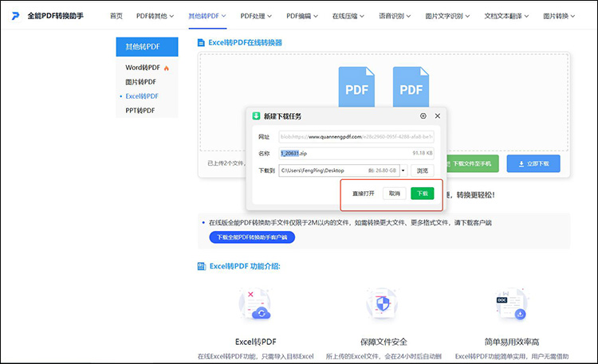
Task: Go to the 首页 home tab
Action: pyautogui.click(x=116, y=16)
